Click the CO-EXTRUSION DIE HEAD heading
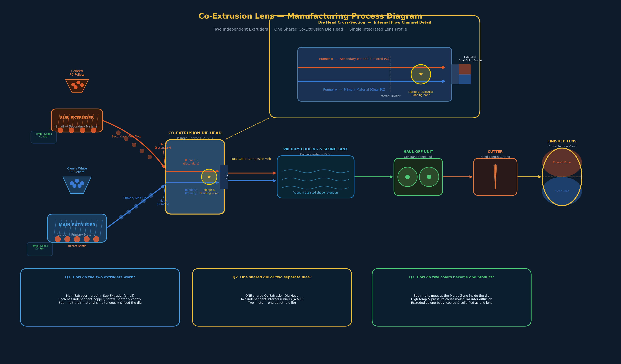Image resolution: width=621 pixels, height=364 pixels. [195, 133]
